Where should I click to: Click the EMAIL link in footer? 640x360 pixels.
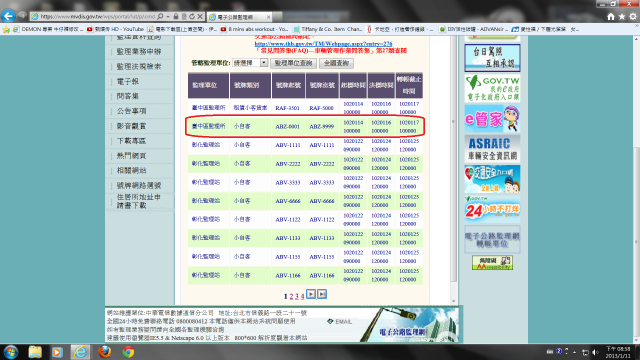point(340,322)
